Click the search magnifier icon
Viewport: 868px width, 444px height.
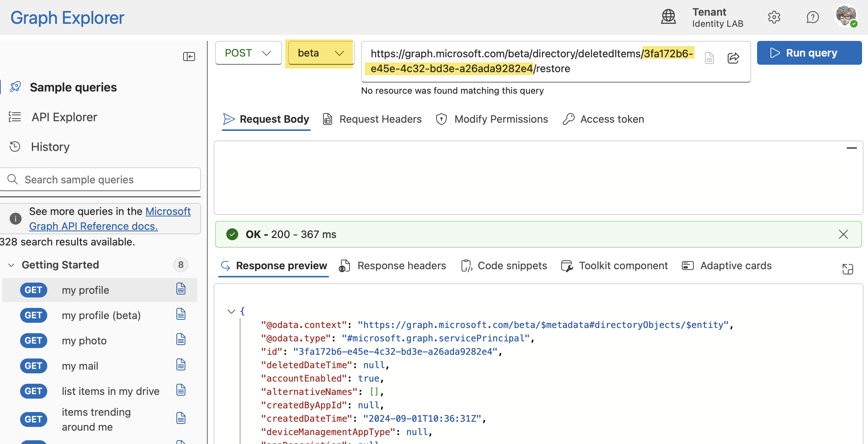(13, 179)
